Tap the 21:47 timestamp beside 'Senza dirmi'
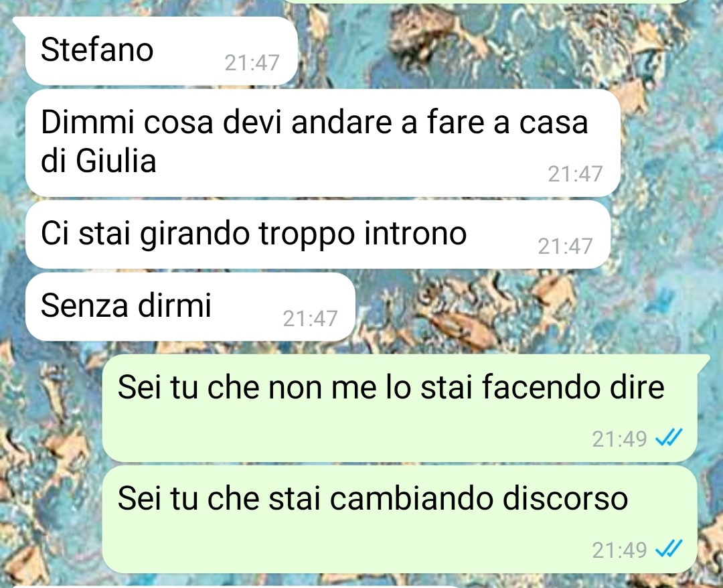This screenshot has width=723, height=588. [311, 319]
